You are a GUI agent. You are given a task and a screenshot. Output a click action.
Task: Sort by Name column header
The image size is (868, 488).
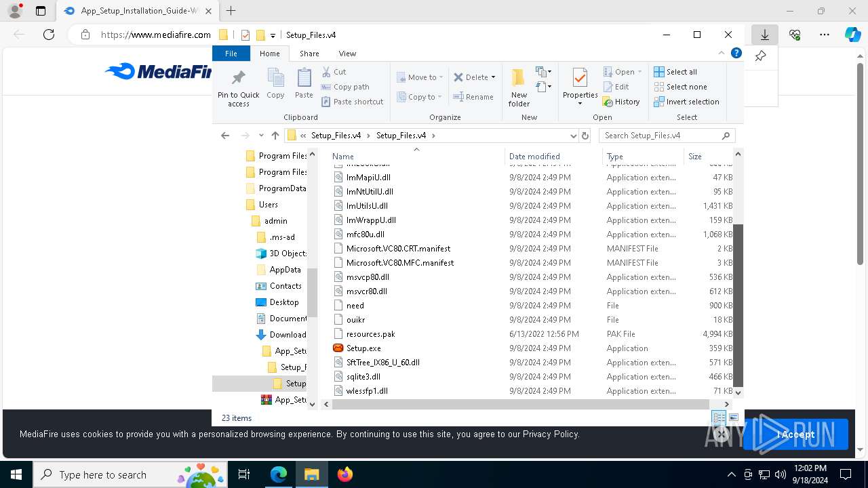(x=342, y=157)
